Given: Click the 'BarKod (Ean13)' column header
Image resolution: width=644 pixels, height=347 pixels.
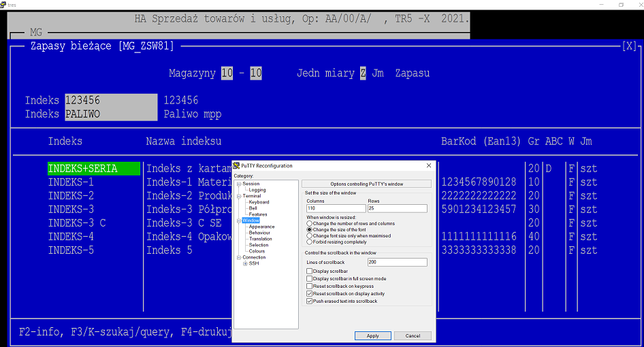Looking at the screenshot, I should [481, 142].
